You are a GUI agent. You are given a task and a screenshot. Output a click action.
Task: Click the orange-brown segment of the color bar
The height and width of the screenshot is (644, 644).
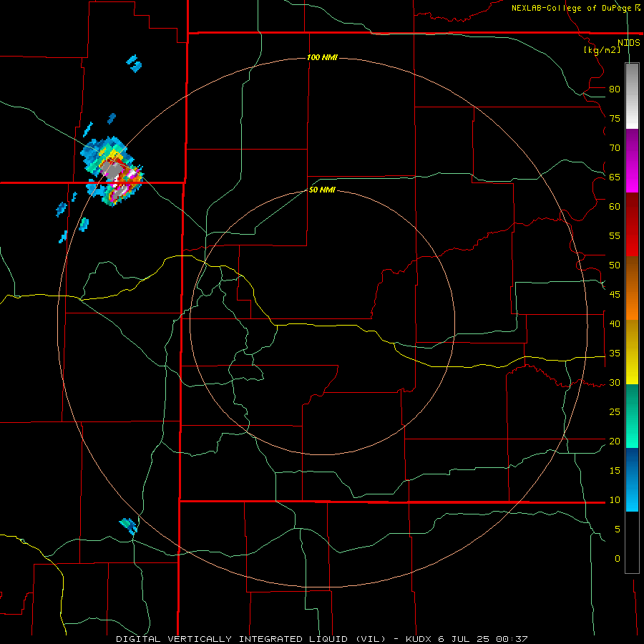(632, 288)
